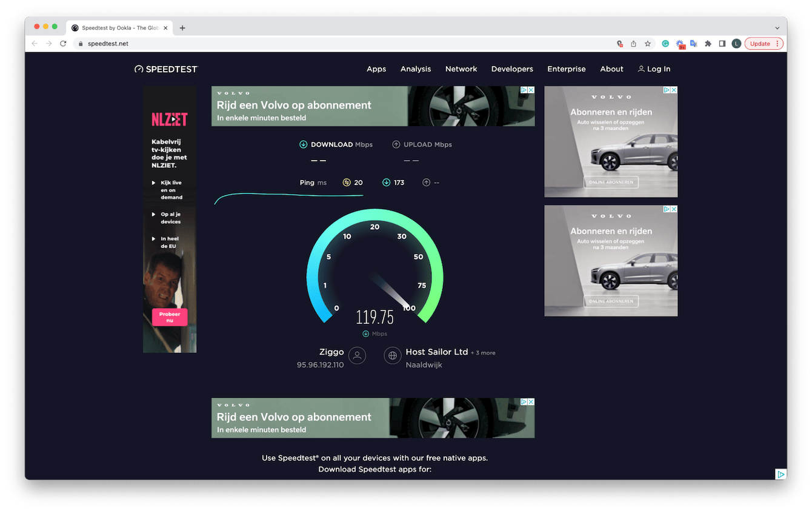Click the NLZIET ad logo
812x513 pixels.
click(x=170, y=119)
